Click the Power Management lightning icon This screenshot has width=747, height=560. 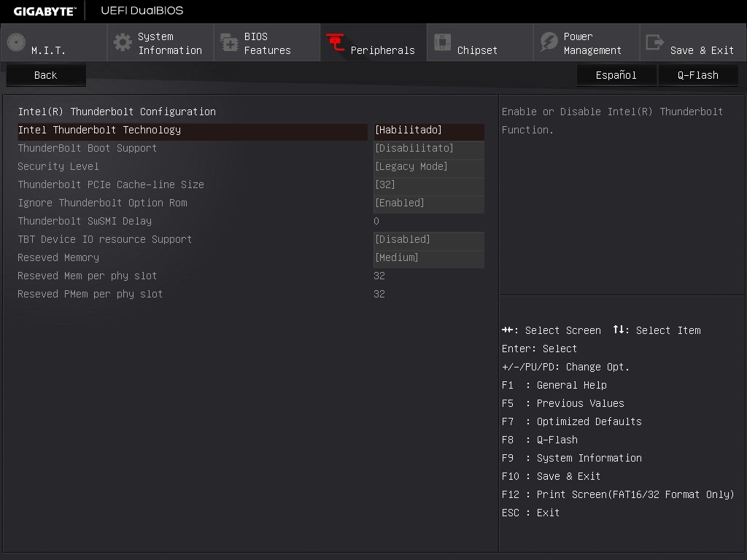[x=549, y=42]
